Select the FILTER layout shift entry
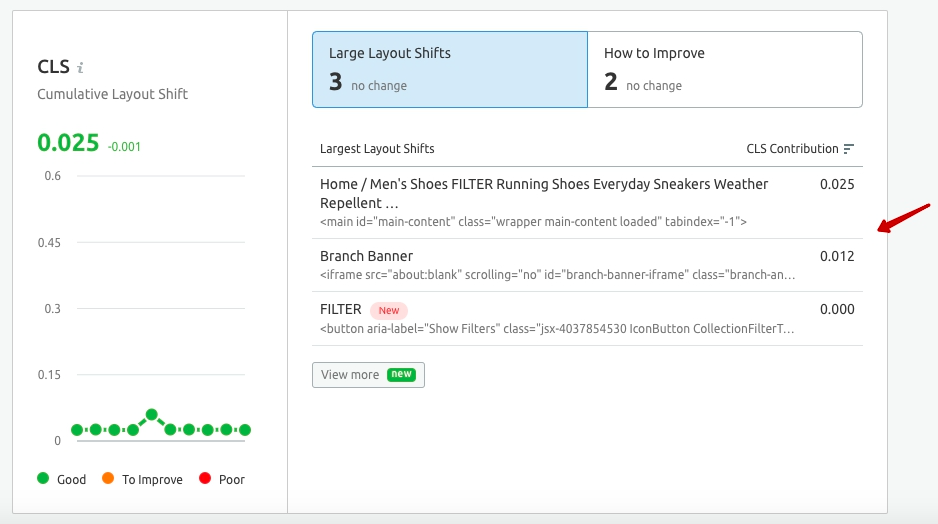Image resolution: width=938 pixels, height=524 pixels. coord(340,310)
